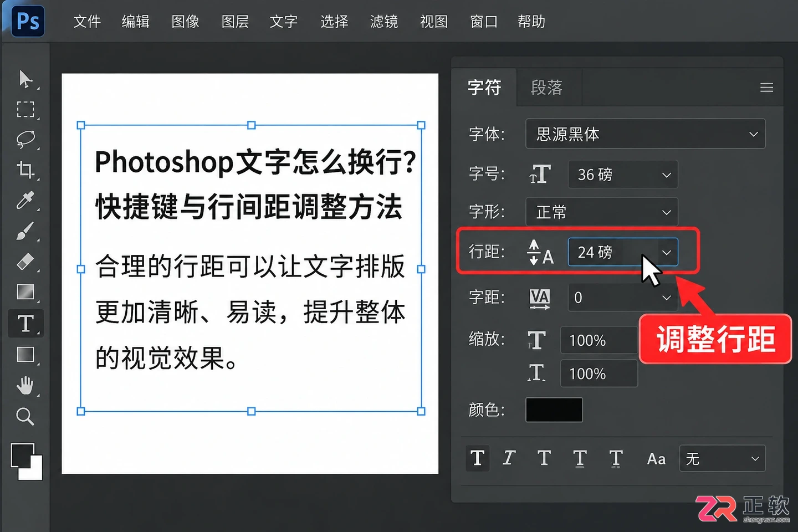Expand the 24 磅 leading dropdown arrow
Screen dimensions: 798x532
pos(667,253)
